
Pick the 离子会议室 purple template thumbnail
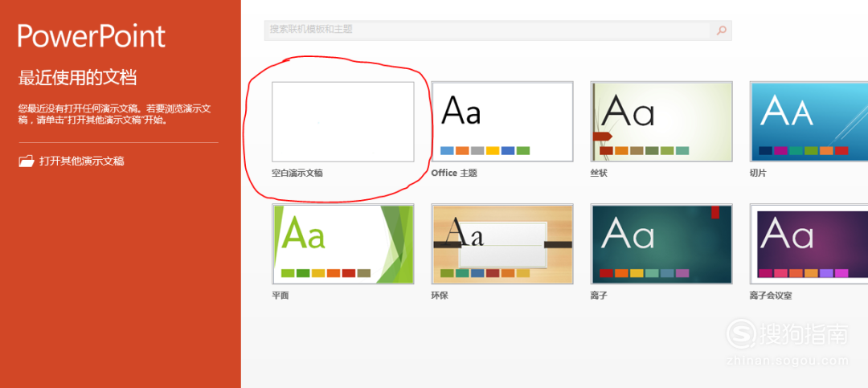coord(809,244)
